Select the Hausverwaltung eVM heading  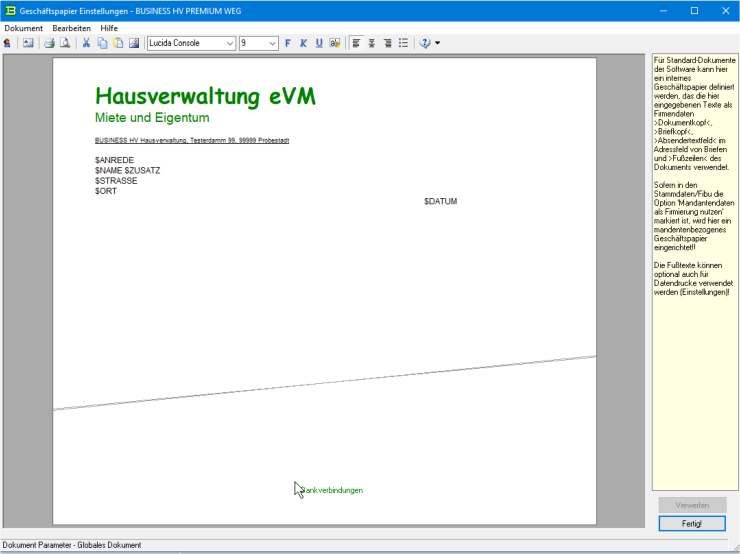205,96
